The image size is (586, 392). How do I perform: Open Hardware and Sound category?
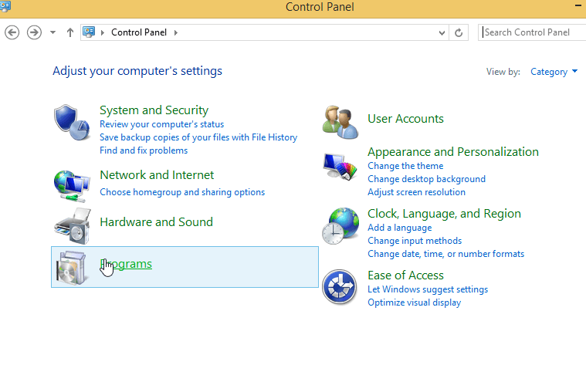[156, 222]
